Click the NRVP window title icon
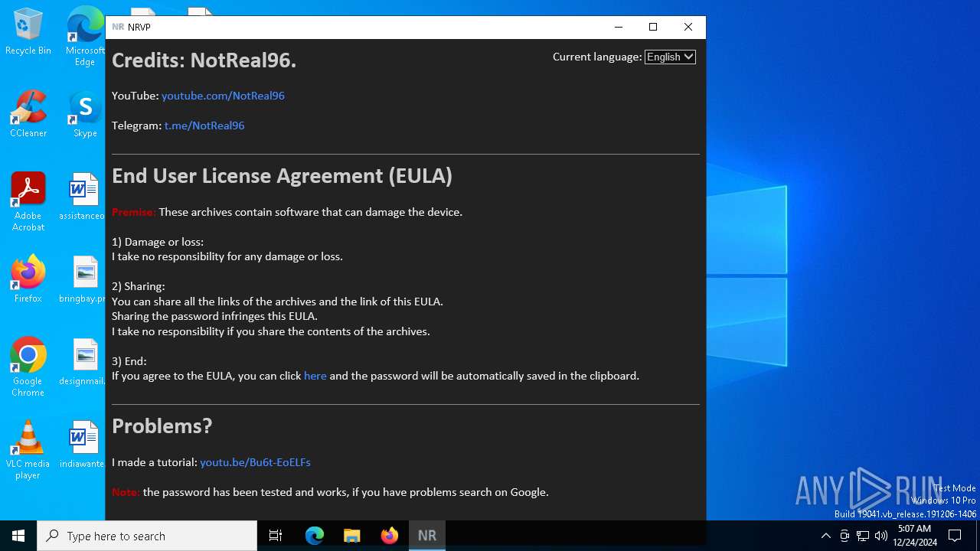Screen dimensions: 980x551 tap(118, 27)
